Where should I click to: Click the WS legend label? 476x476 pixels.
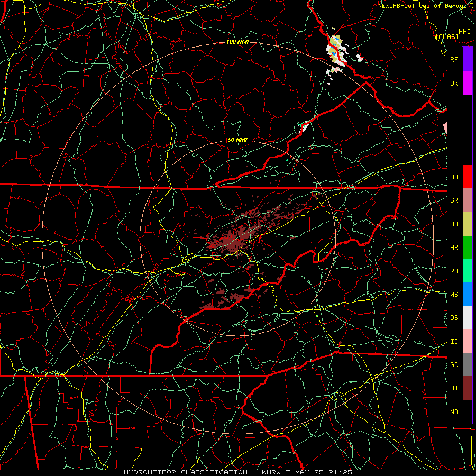pos(454,295)
